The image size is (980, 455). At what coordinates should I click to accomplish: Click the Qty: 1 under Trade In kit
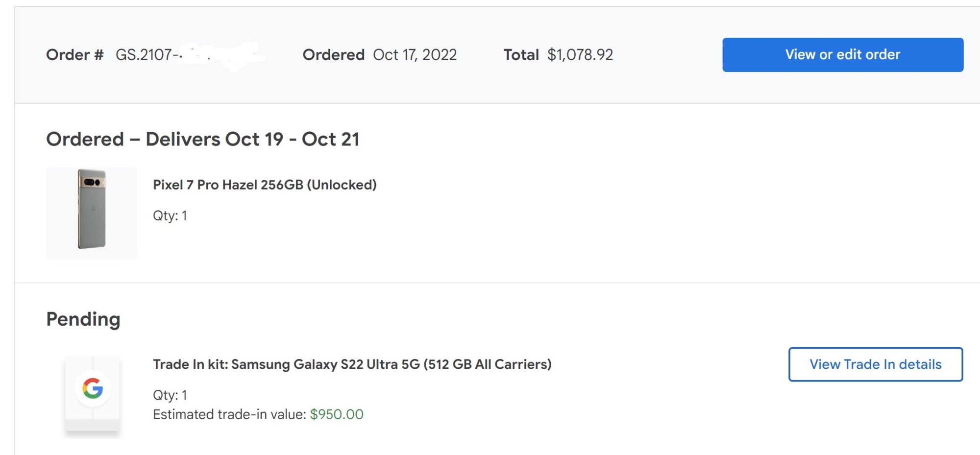(x=170, y=395)
